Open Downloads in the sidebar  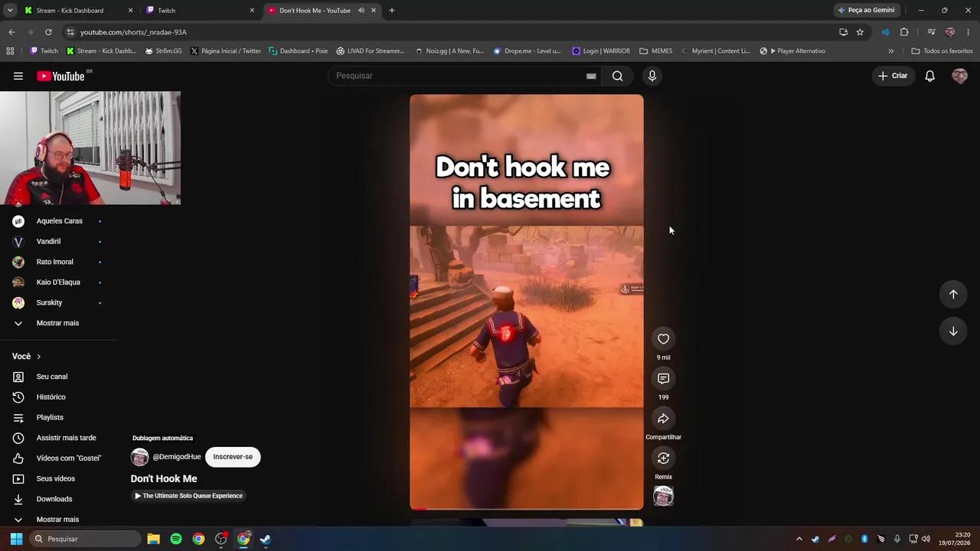54,499
